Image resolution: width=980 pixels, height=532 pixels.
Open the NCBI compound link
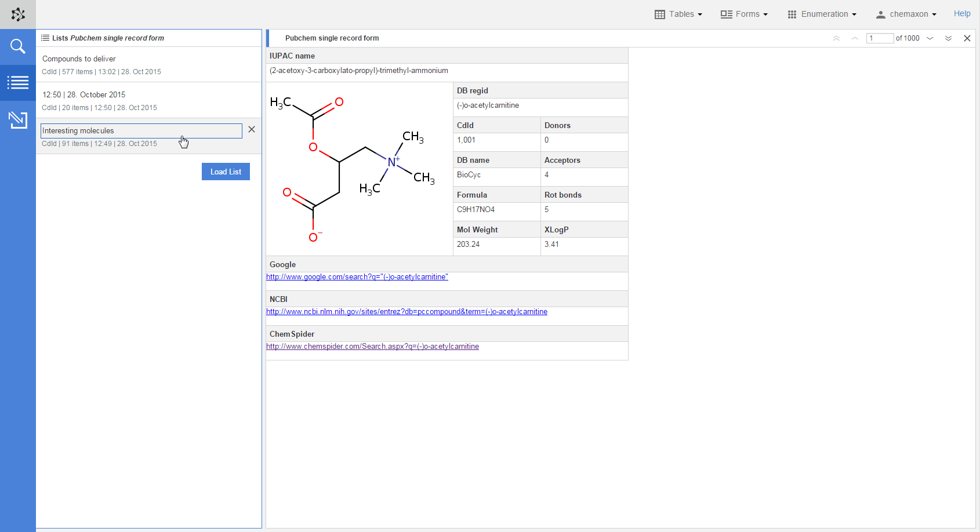coord(406,312)
